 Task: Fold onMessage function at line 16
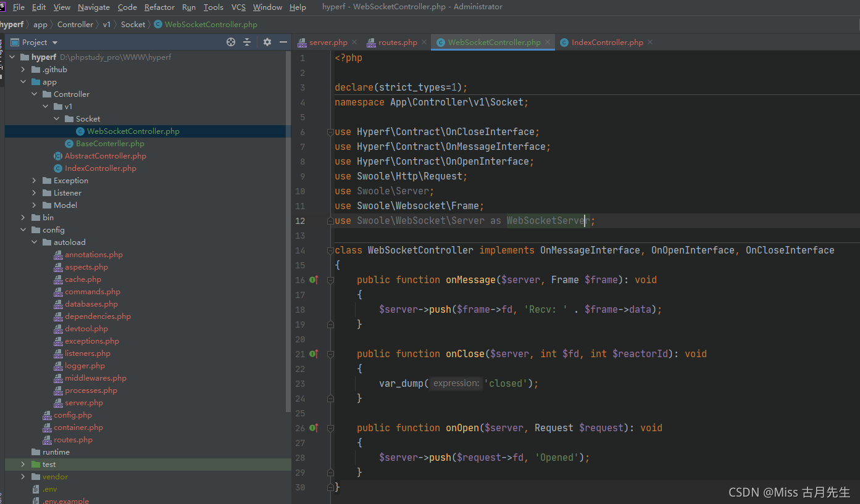tap(330, 280)
